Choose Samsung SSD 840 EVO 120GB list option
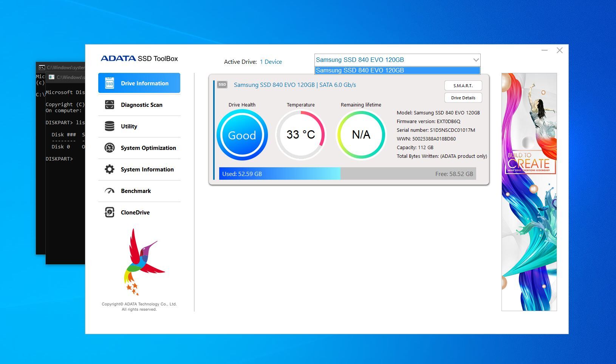Screen dimensions: 616x364 point(397,70)
